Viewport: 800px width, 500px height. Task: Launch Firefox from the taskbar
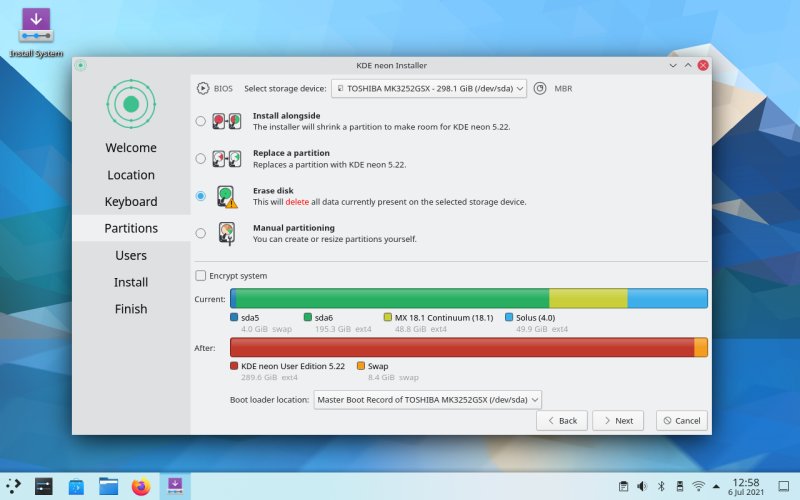(x=140, y=487)
